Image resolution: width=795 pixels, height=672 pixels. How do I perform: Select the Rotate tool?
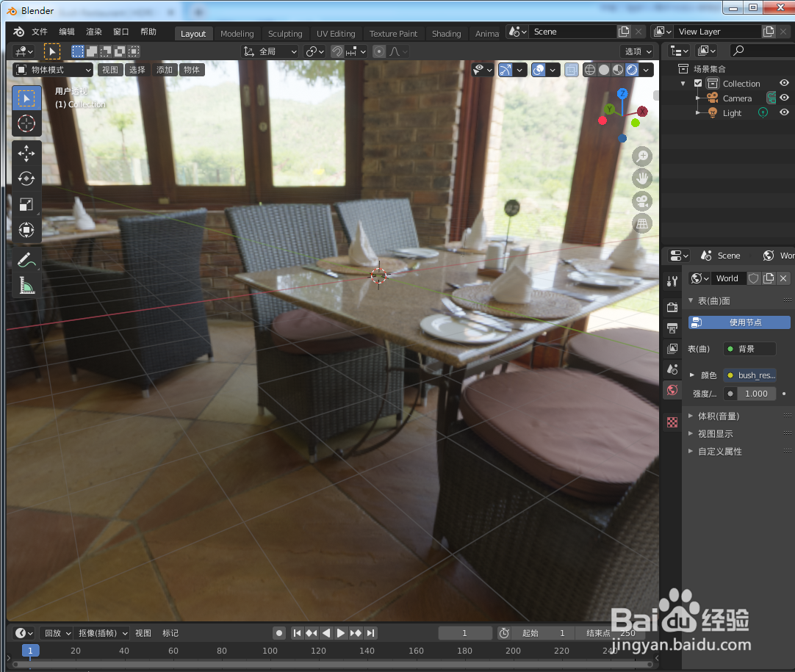tap(26, 178)
